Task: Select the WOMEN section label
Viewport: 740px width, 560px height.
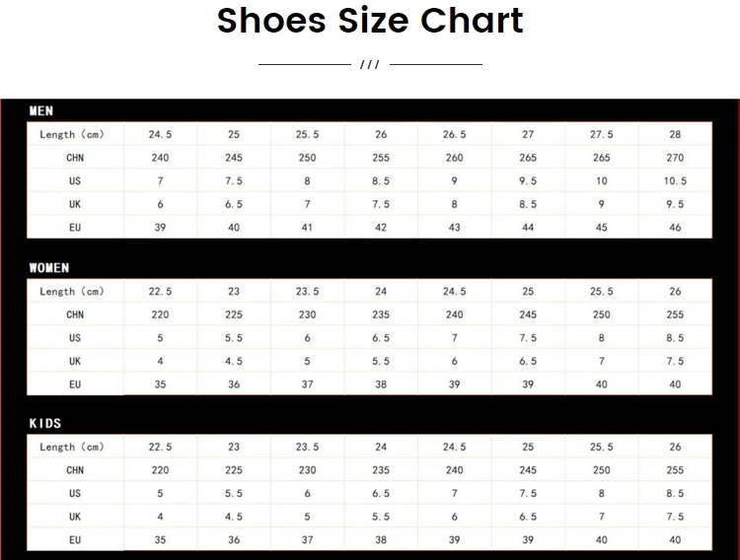Action: tap(49, 268)
